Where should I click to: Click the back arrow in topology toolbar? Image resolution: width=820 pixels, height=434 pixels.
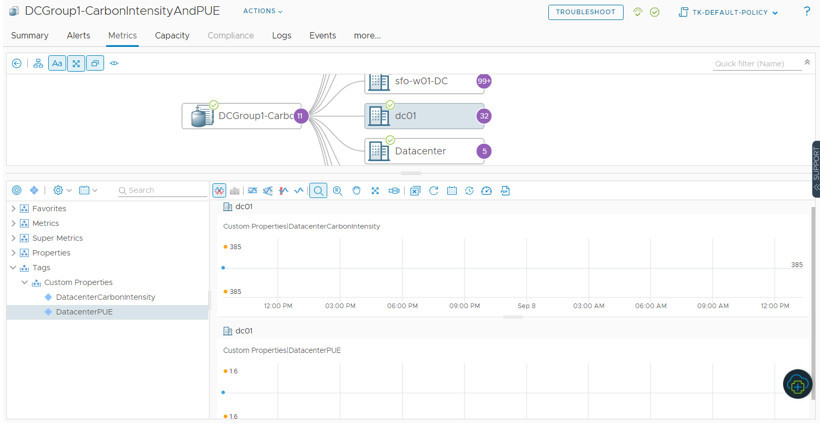point(17,63)
